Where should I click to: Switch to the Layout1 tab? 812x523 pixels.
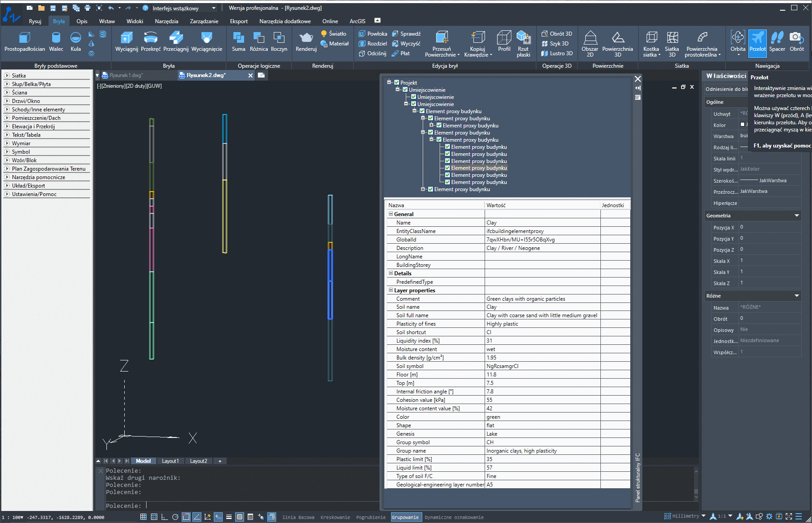(170, 461)
